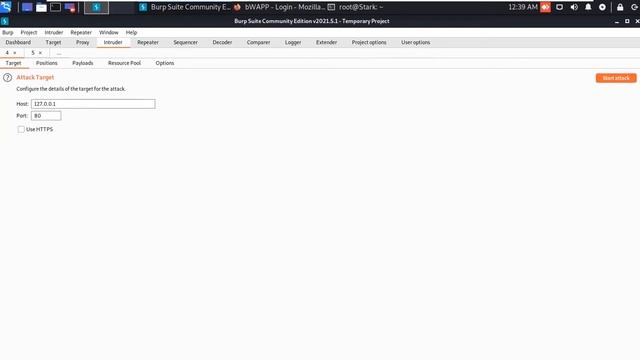The width and height of the screenshot is (640, 360).
Task: Click the volume speaker tray icon
Action: click(574, 7)
